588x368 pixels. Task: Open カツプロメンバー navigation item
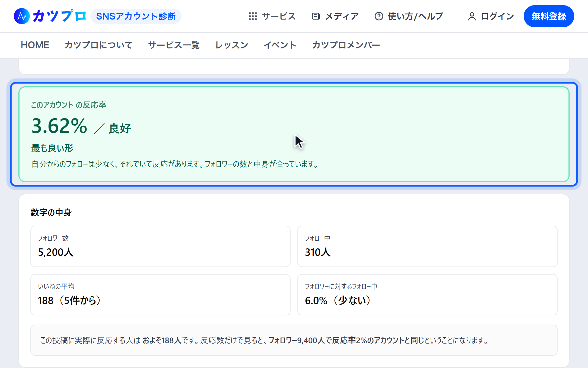346,45
